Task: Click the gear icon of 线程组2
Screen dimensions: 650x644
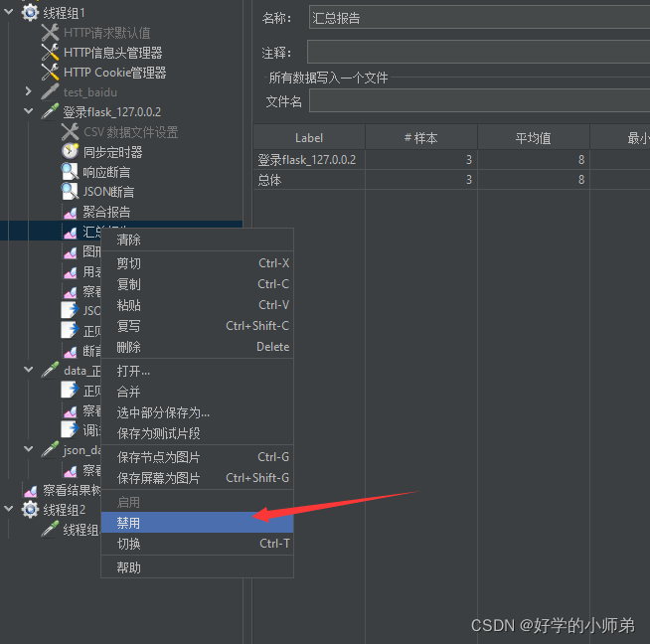Action: (x=30, y=509)
